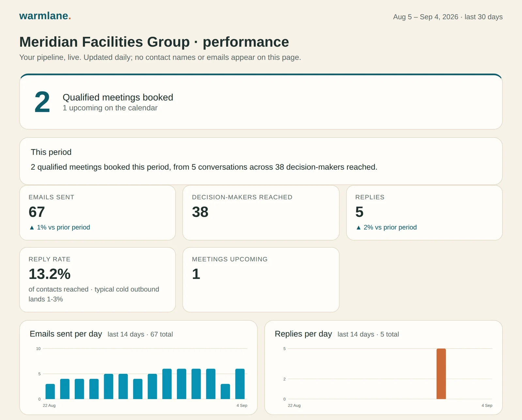Click the 67 value in Emails Sent card
Image resolution: width=522 pixels, height=420 pixels.
coord(37,212)
